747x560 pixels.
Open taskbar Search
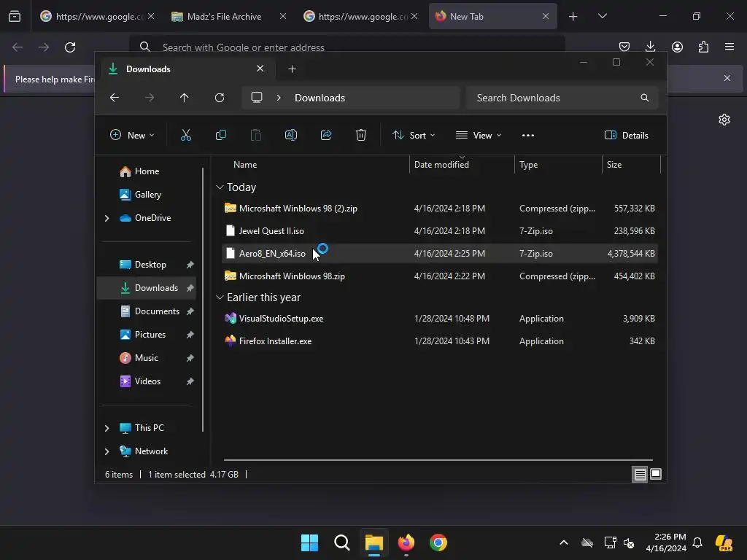pyautogui.click(x=341, y=542)
